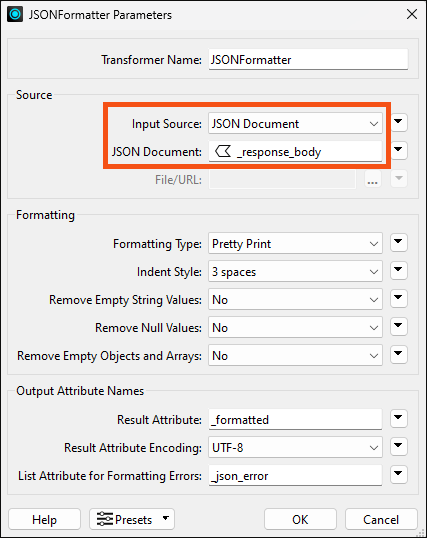The image size is (427, 538).
Task: Open the Presets menu button
Action: pyautogui.click(x=132, y=519)
